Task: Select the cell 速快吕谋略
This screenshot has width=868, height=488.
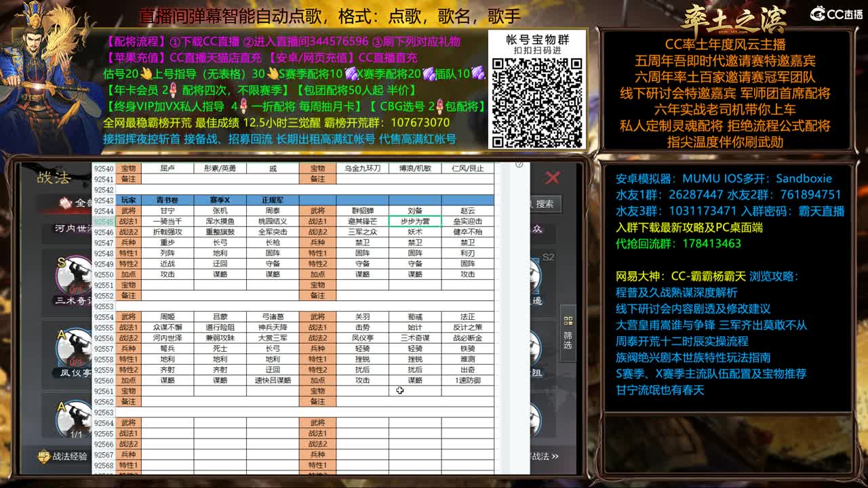Action: [x=273, y=380]
